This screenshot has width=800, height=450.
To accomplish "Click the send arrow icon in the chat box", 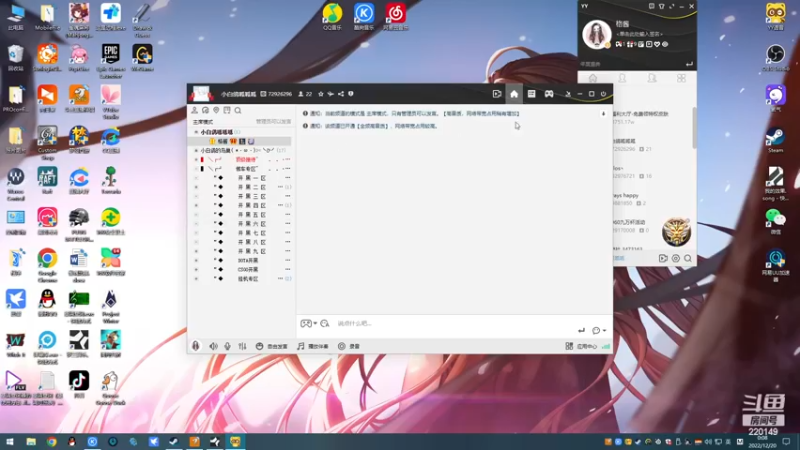I will point(581,331).
